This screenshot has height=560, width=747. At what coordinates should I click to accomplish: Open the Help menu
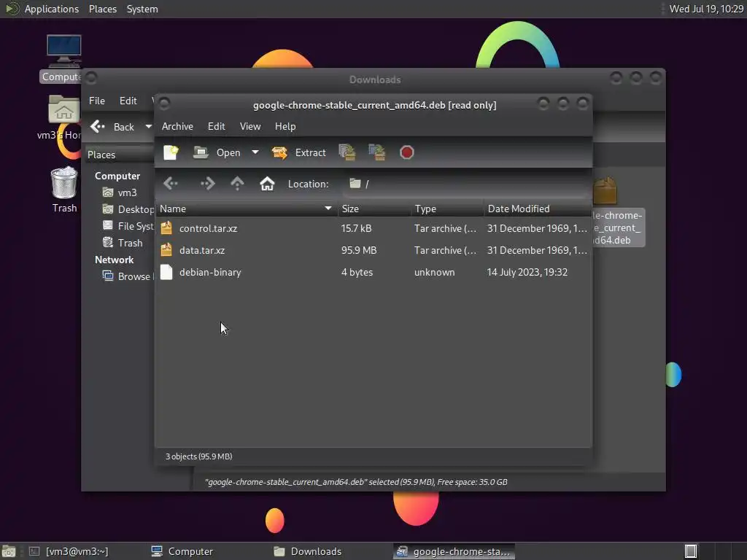pyautogui.click(x=285, y=126)
